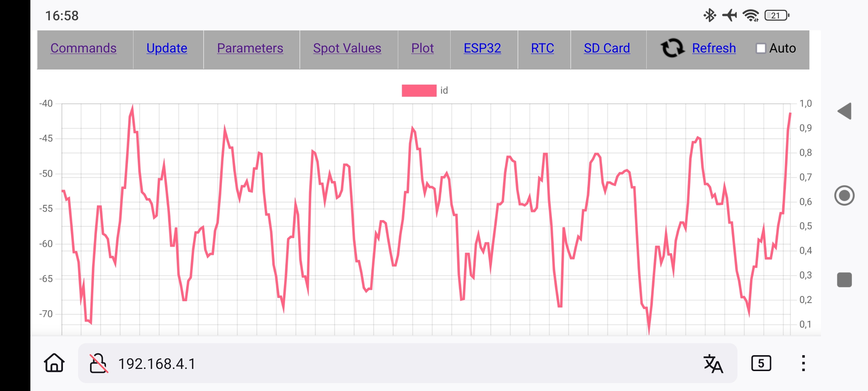Go to the Spot Values page
The width and height of the screenshot is (868, 391).
pos(347,48)
